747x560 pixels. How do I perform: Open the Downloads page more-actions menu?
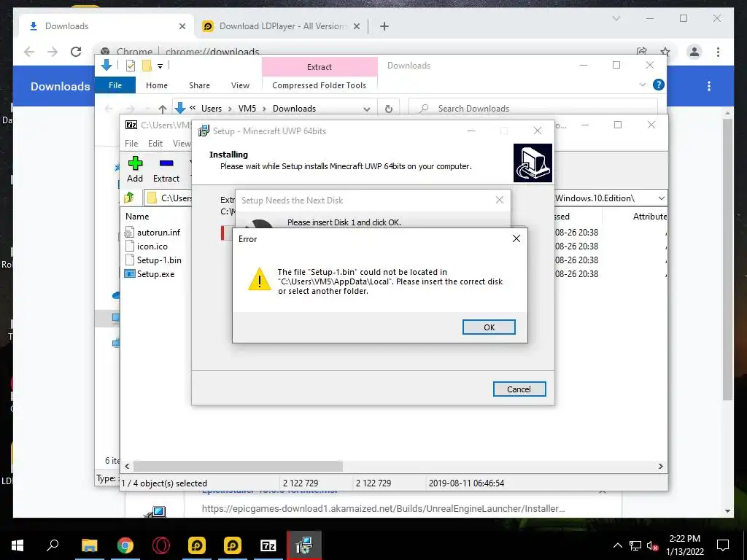pyautogui.click(x=709, y=86)
